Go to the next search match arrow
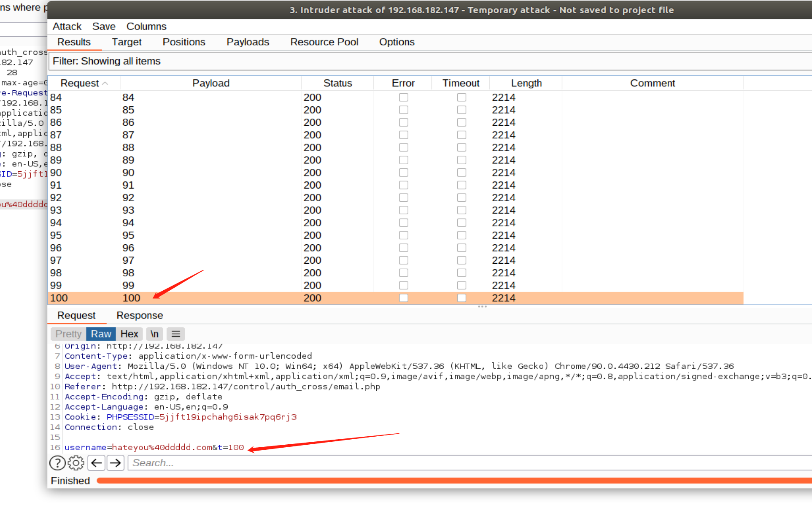This screenshot has height=508, width=812. click(x=115, y=463)
